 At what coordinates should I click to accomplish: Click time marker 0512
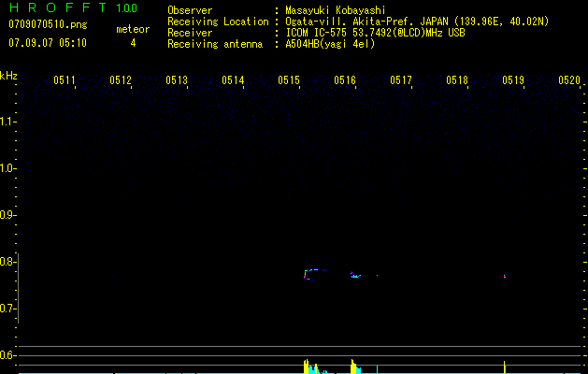[x=121, y=80]
